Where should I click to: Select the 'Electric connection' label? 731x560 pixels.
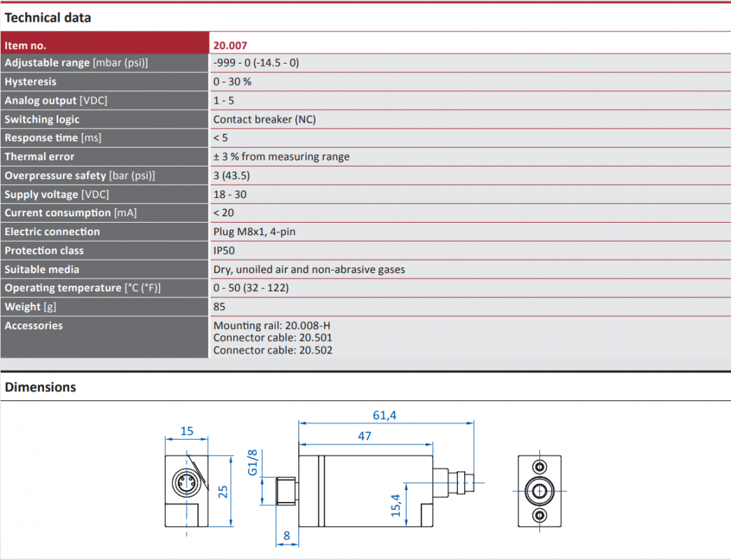click(53, 232)
